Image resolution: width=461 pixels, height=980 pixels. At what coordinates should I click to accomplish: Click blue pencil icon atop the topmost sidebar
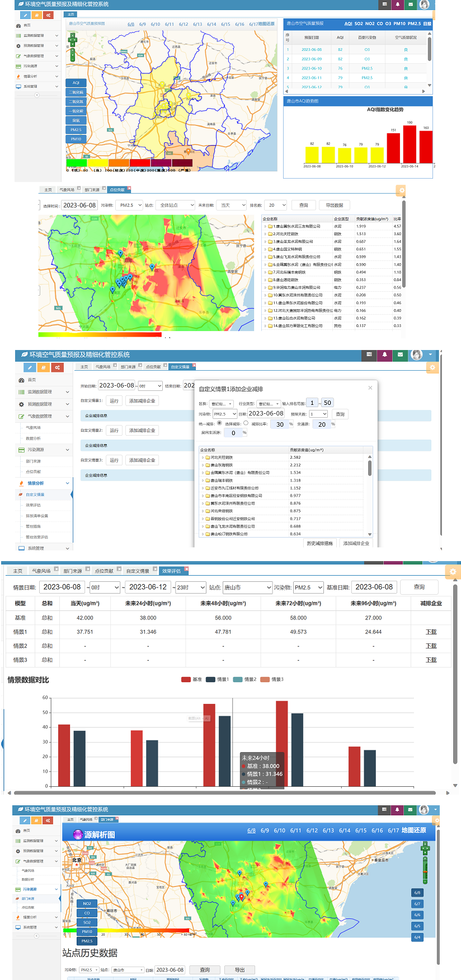click(x=26, y=15)
